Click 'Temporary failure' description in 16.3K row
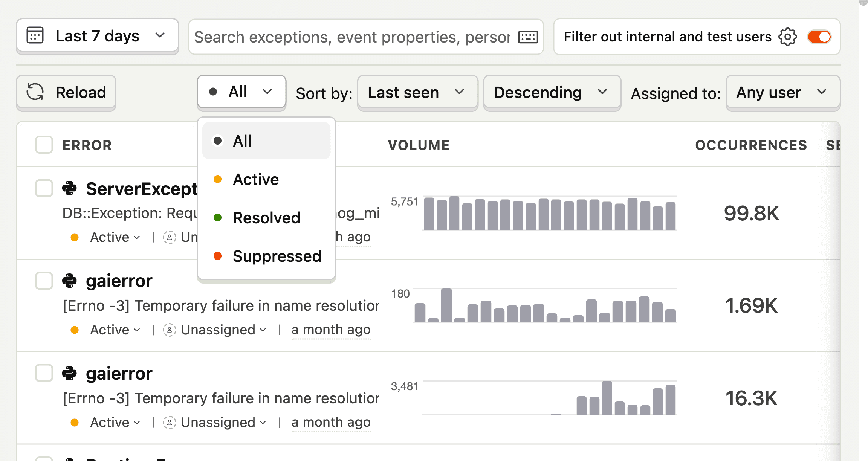Image resolution: width=868 pixels, height=461 pixels. tap(221, 398)
